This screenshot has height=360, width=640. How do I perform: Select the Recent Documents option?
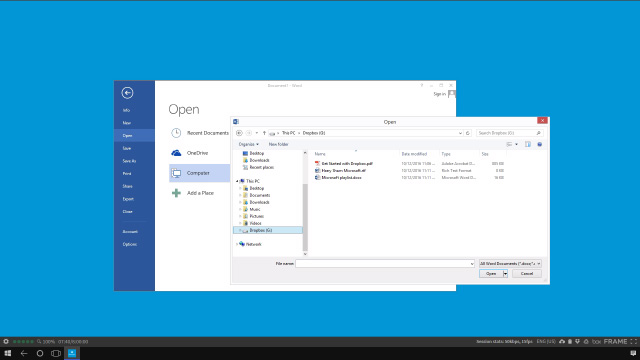pos(200,133)
